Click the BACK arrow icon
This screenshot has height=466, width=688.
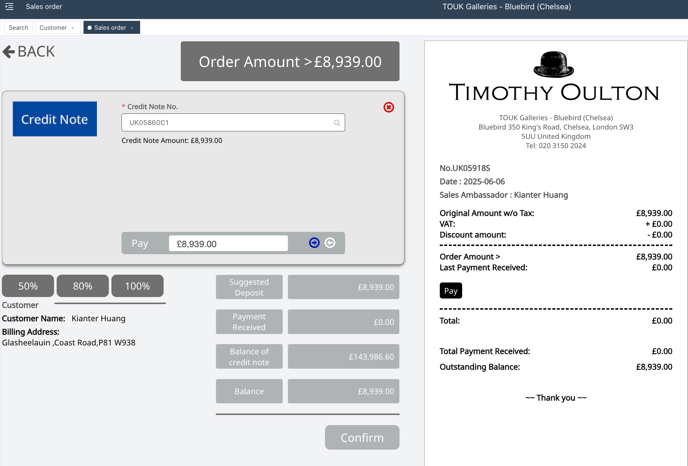pyautogui.click(x=9, y=52)
